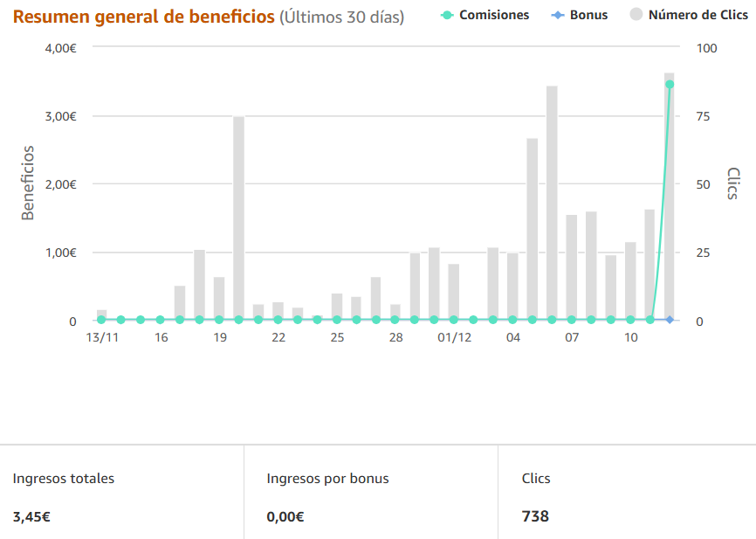Click the Comisiones data point at 01/12
This screenshot has height=539, width=756.
[454, 320]
